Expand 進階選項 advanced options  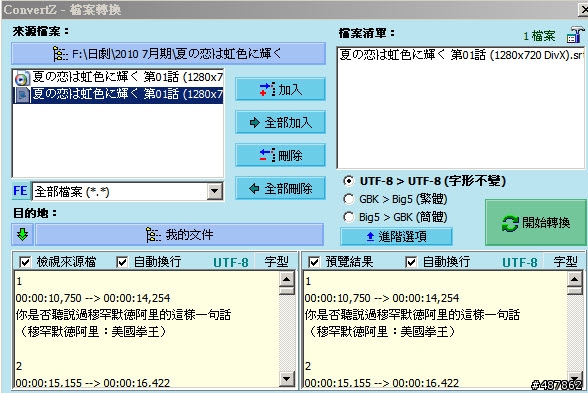396,237
